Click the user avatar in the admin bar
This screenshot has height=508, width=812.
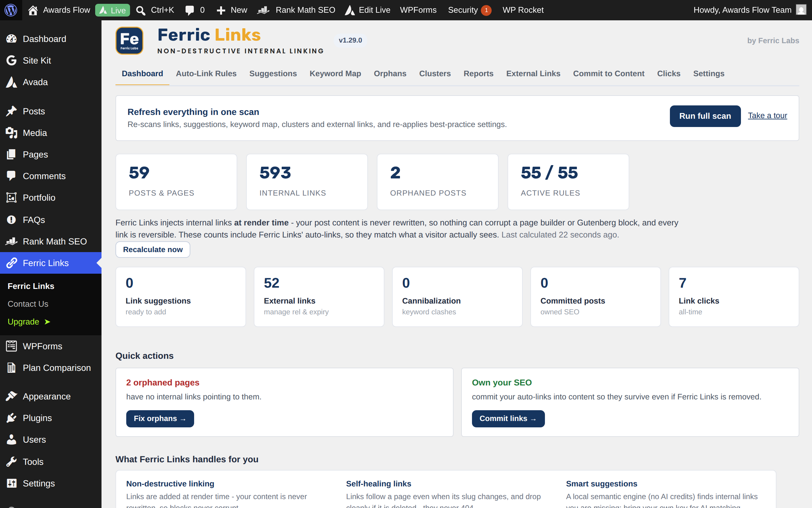click(x=801, y=10)
